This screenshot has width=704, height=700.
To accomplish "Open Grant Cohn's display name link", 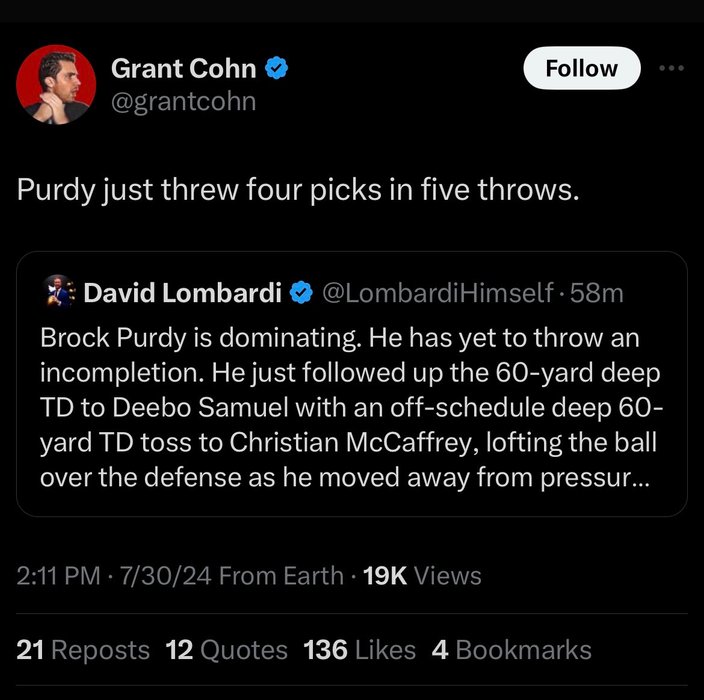I will pyautogui.click(x=183, y=68).
